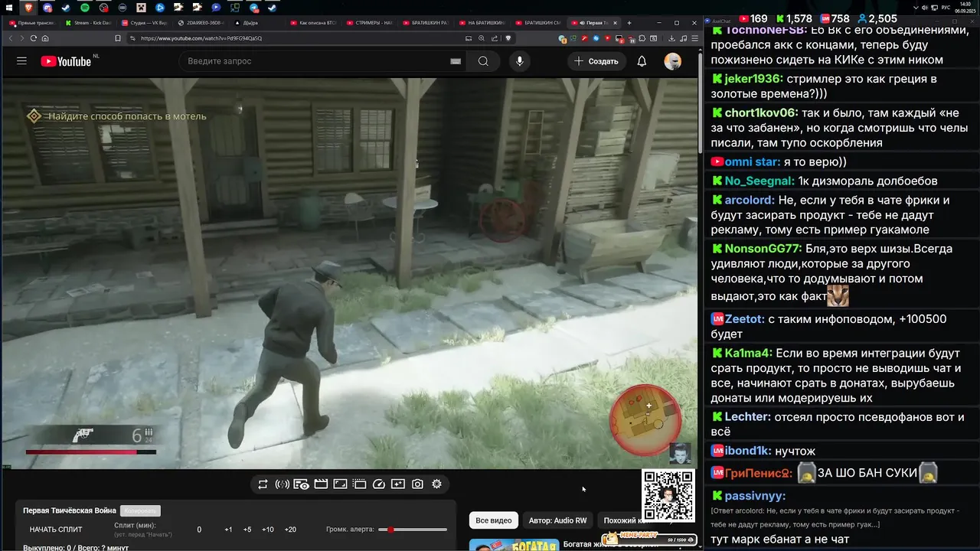Open Brave browser in the taskbar

click(x=29, y=8)
